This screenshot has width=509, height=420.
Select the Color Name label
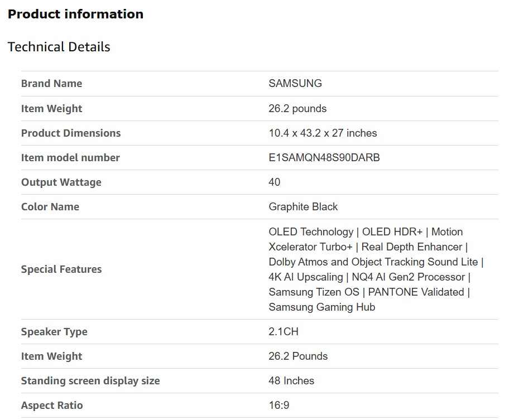coord(50,207)
